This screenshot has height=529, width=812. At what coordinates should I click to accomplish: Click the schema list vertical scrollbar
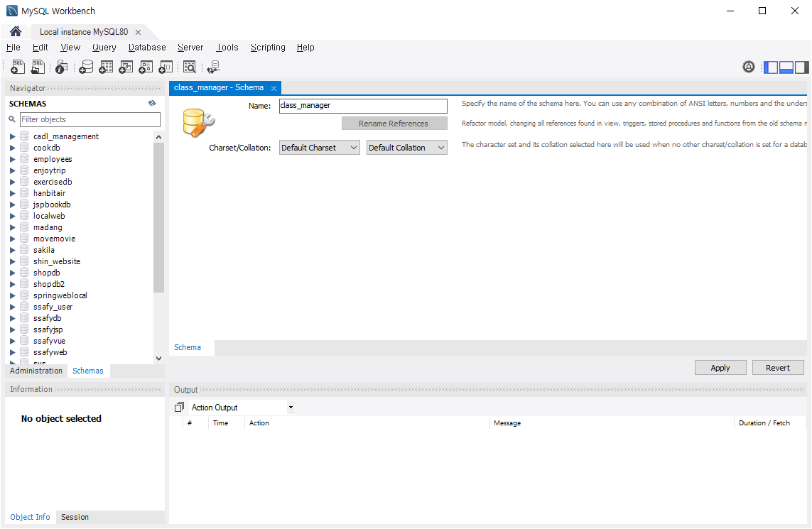(x=158, y=217)
